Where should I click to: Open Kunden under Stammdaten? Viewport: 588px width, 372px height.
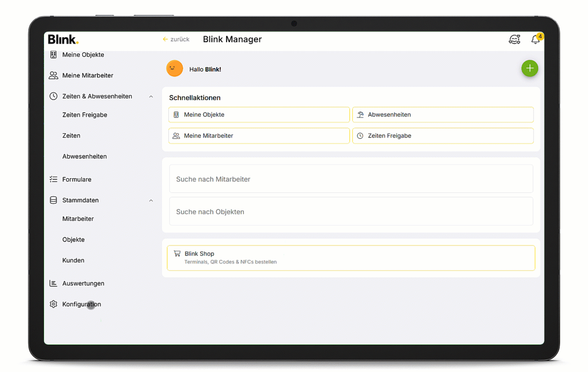coord(73,260)
